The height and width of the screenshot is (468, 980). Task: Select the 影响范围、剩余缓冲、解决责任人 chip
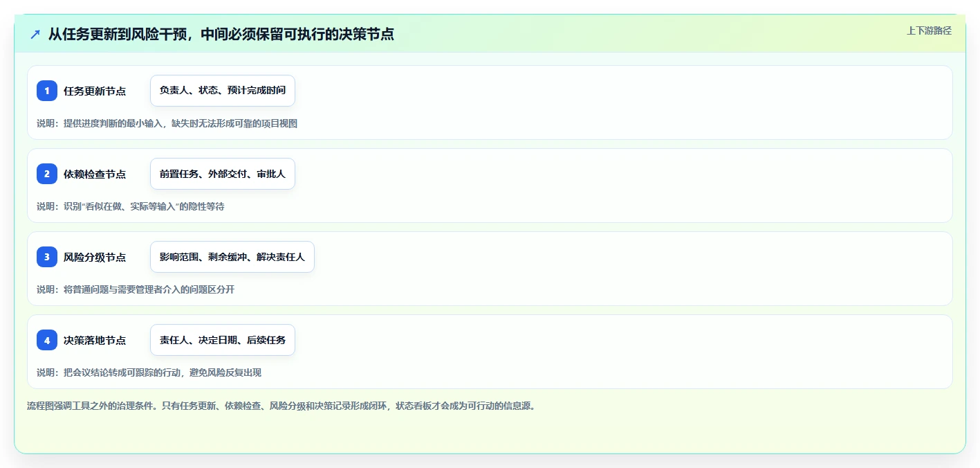coord(232,257)
